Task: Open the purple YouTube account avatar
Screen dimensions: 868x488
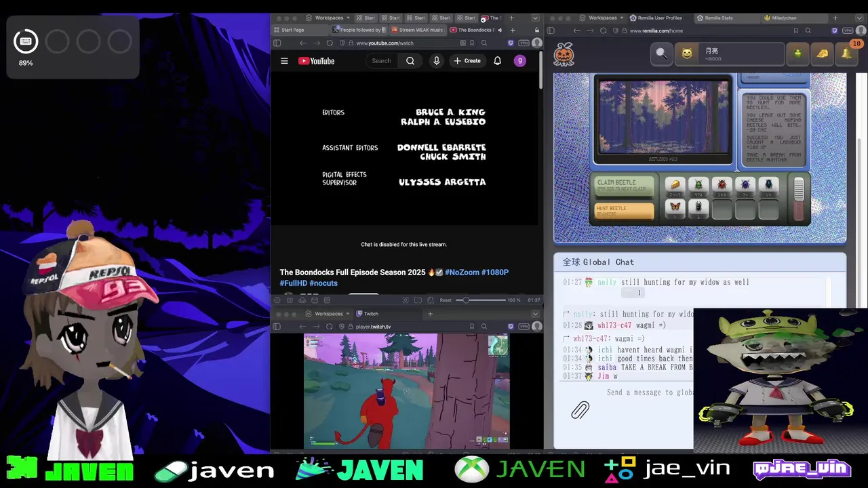Action: (519, 61)
